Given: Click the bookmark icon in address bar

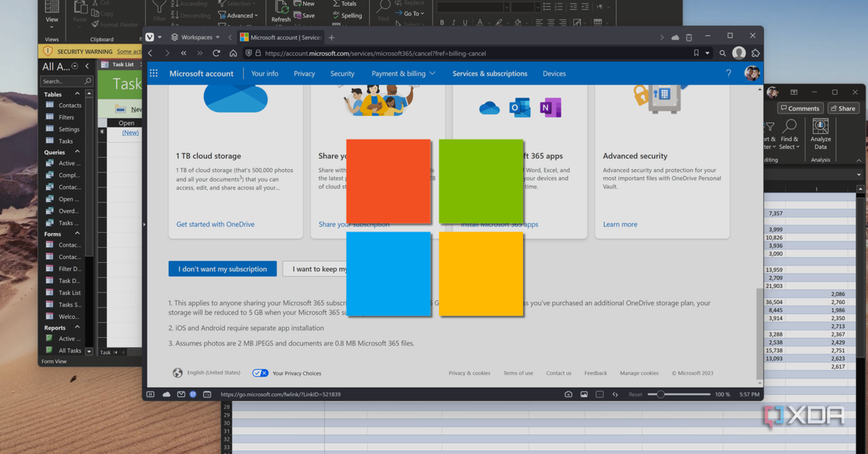Looking at the screenshot, I should 697,53.
